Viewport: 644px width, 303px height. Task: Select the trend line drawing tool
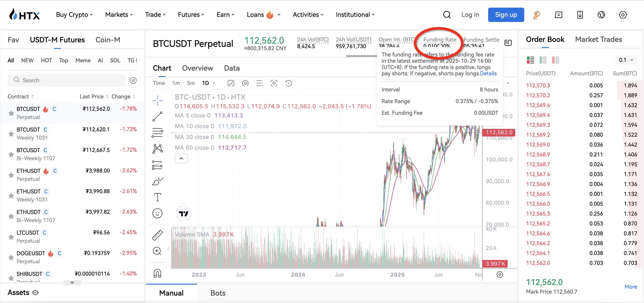tap(157, 117)
